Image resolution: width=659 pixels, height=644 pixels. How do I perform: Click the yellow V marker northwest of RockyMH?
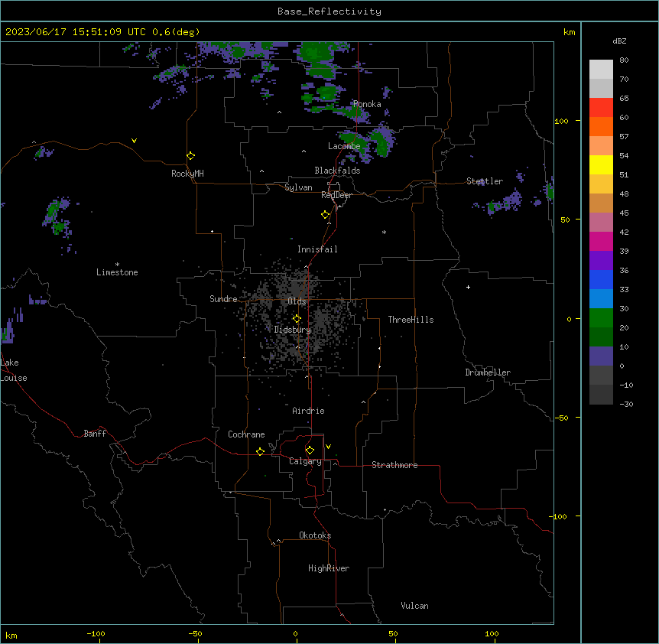[x=134, y=141]
